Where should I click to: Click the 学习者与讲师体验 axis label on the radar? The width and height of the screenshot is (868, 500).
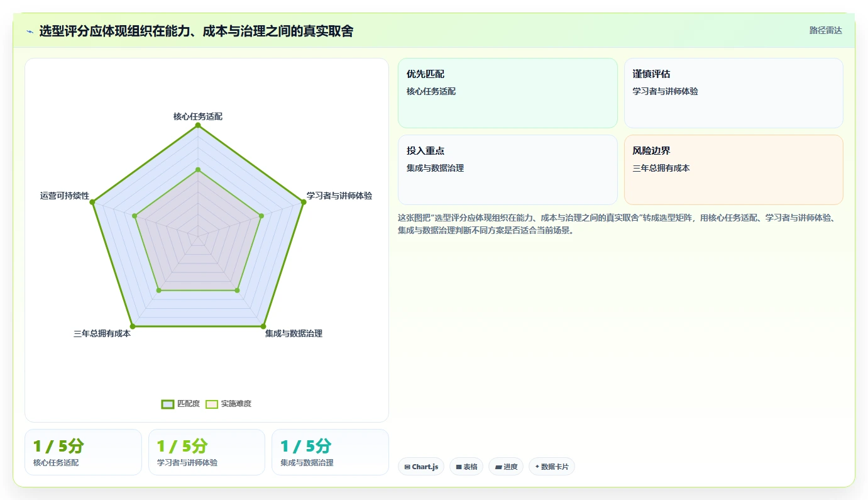[x=339, y=196]
